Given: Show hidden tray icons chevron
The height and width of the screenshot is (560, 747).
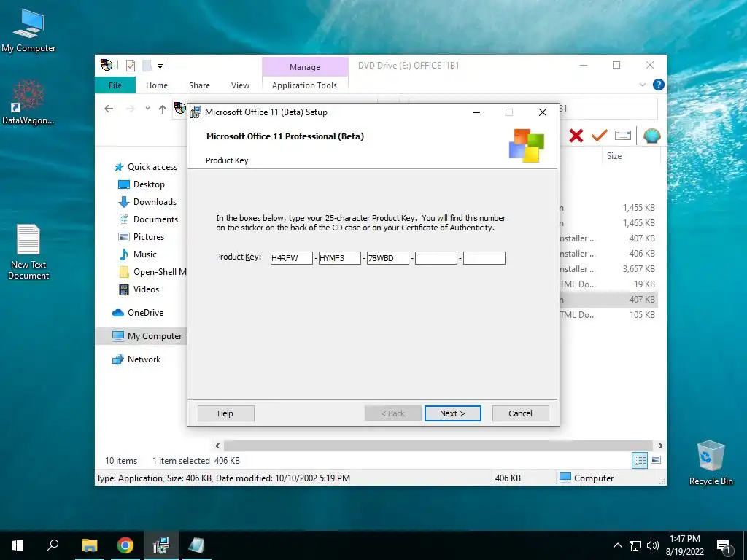Looking at the screenshot, I should pyautogui.click(x=617, y=545).
